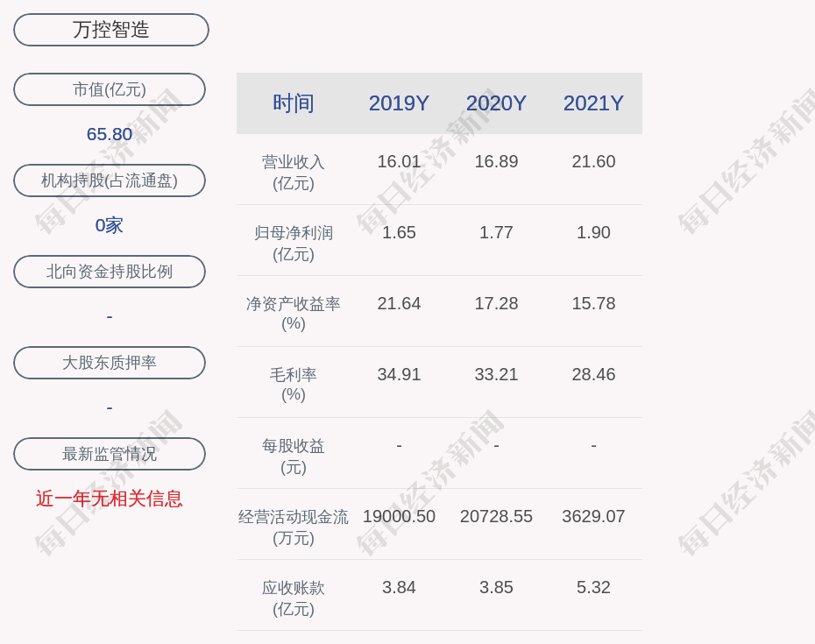This screenshot has height=644, width=815.
Task: Click the red 近一年无相关信息 text
Action: (x=110, y=499)
